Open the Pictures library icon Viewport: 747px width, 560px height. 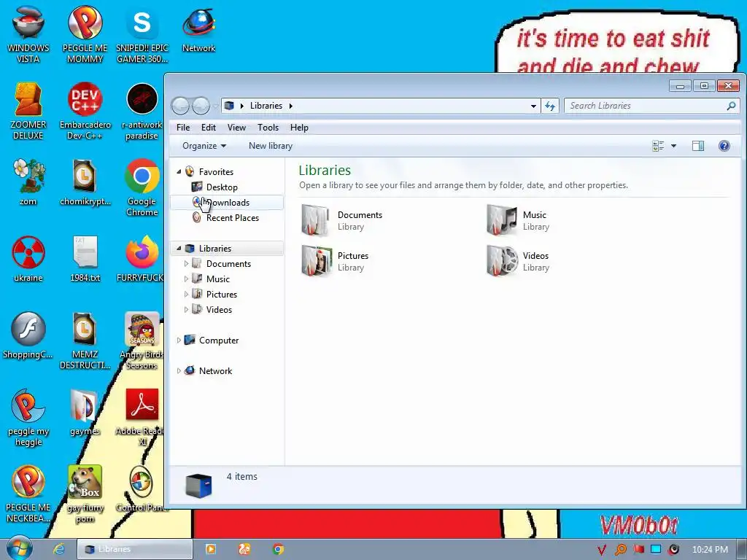tap(315, 261)
